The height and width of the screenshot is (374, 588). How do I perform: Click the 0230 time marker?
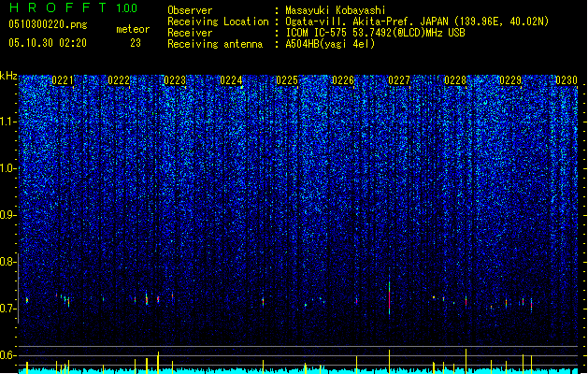point(566,80)
